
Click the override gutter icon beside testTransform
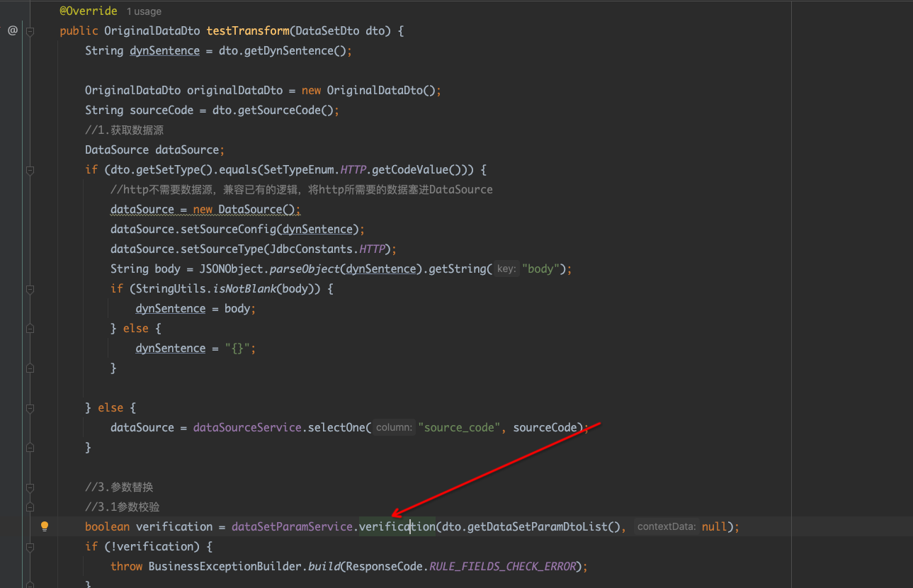(13, 30)
